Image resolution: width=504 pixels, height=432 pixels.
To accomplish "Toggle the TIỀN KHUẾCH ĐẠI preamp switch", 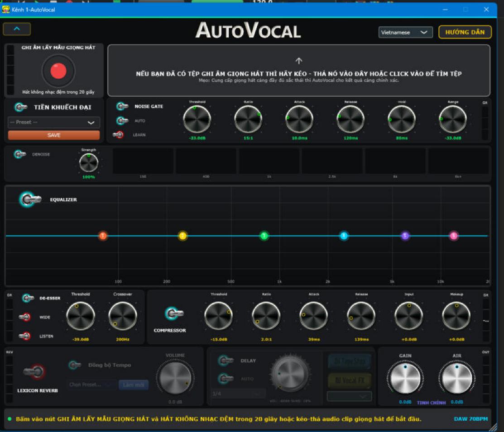I will coord(21,107).
